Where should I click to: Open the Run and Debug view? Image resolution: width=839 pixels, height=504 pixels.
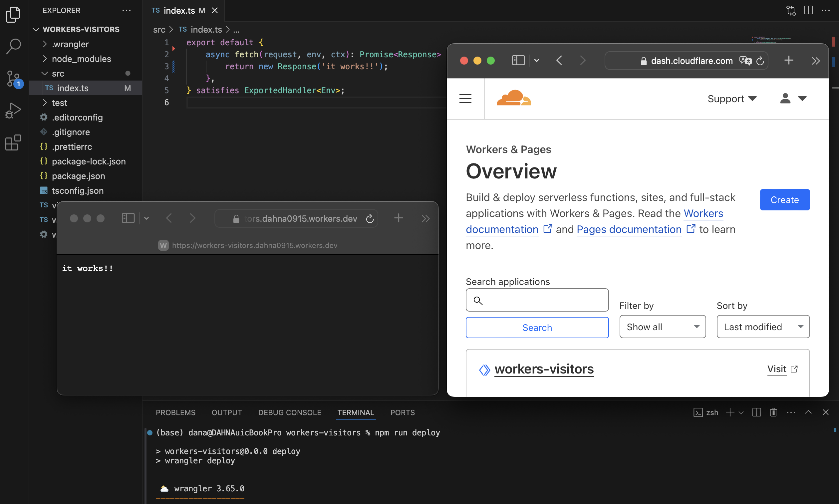point(13,111)
